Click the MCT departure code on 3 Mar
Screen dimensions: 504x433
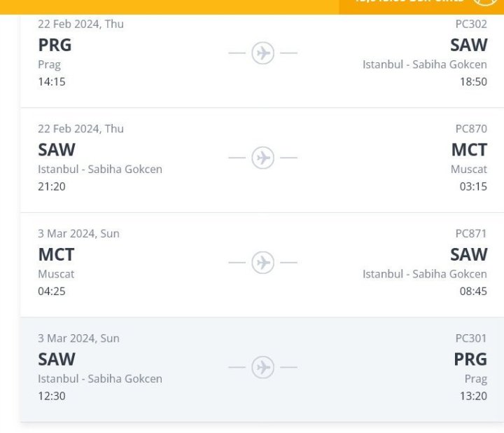[56, 254]
